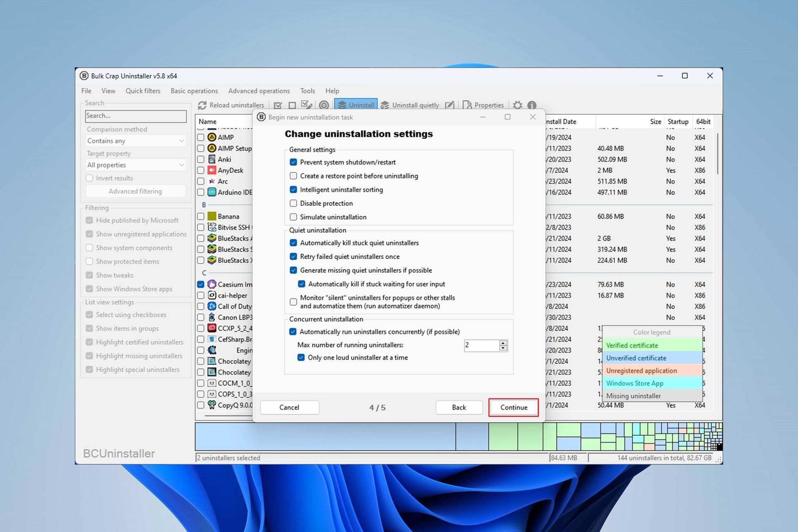Click the Advanced operations menu
This screenshot has width=798, height=532.
pyautogui.click(x=259, y=91)
